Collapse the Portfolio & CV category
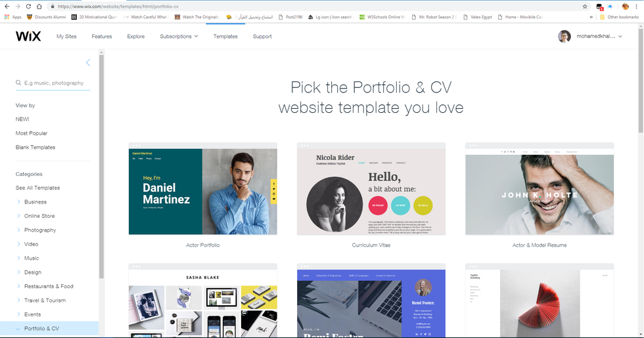Viewport: 644px width, 338px height. (18, 329)
